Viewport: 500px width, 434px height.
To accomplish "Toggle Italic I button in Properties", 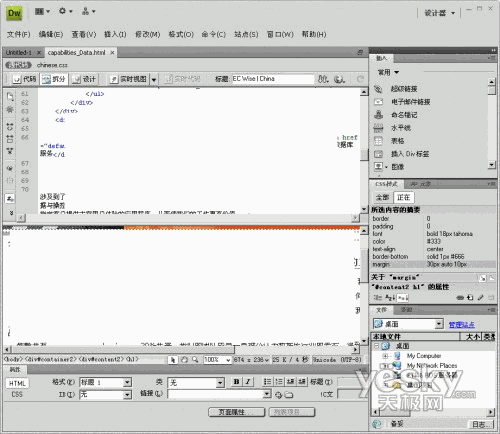I will coord(248,382).
